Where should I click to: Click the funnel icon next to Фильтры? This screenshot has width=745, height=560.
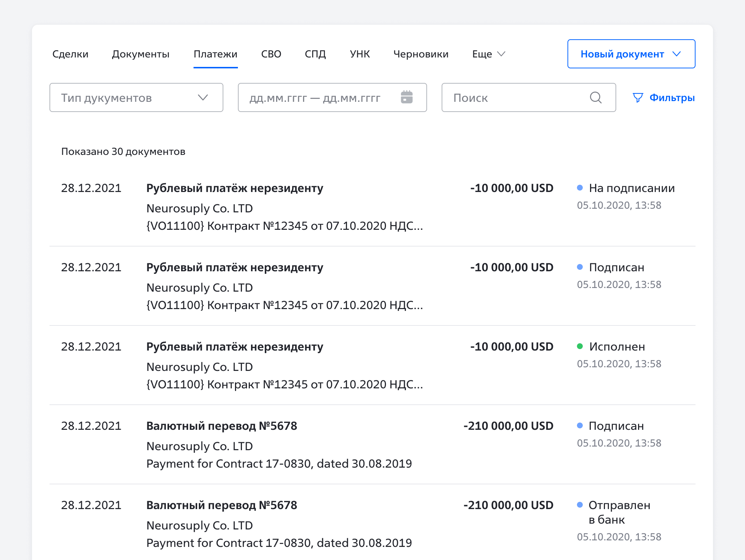[x=638, y=97]
